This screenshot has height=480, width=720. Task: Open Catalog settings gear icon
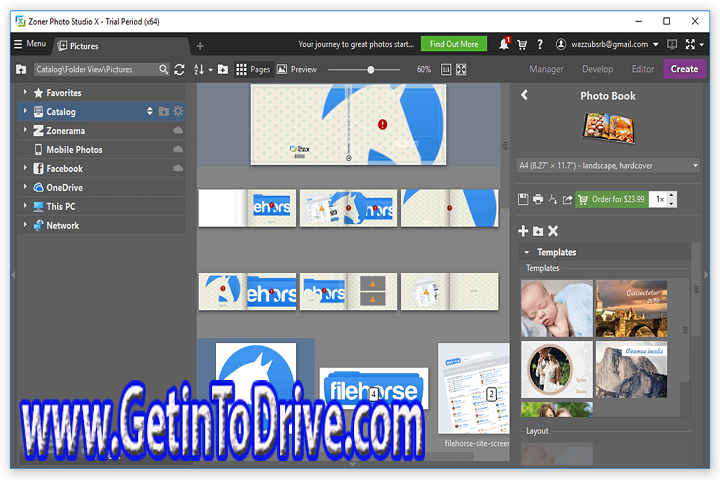[x=178, y=111]
